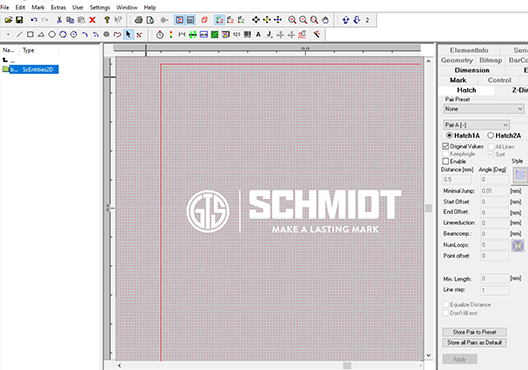
Task: Click the red rotate icon
Action: coord(204,20)
